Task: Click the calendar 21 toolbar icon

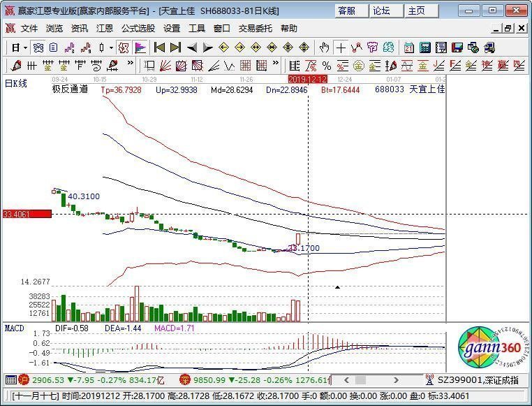Action: click(x=409, y=48)
